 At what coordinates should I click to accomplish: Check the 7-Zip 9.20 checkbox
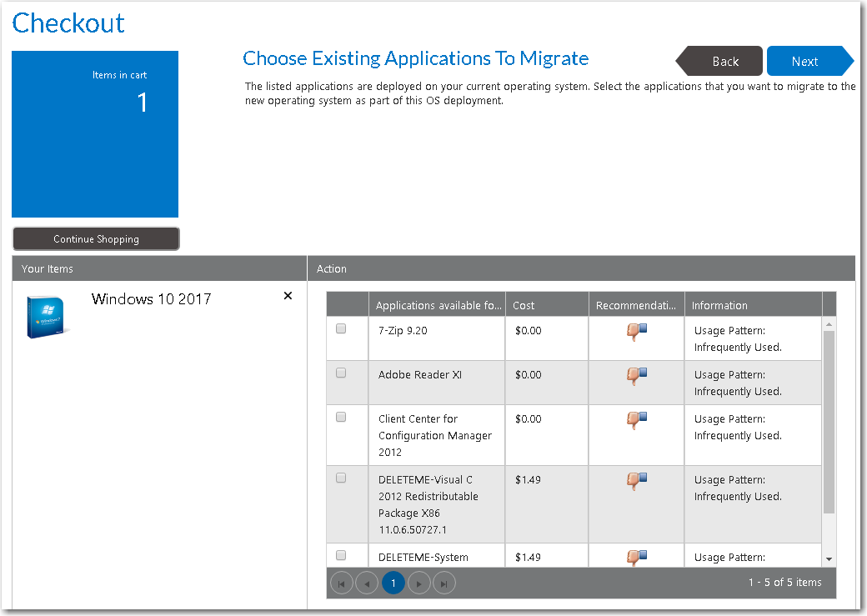tap(341, 329)
